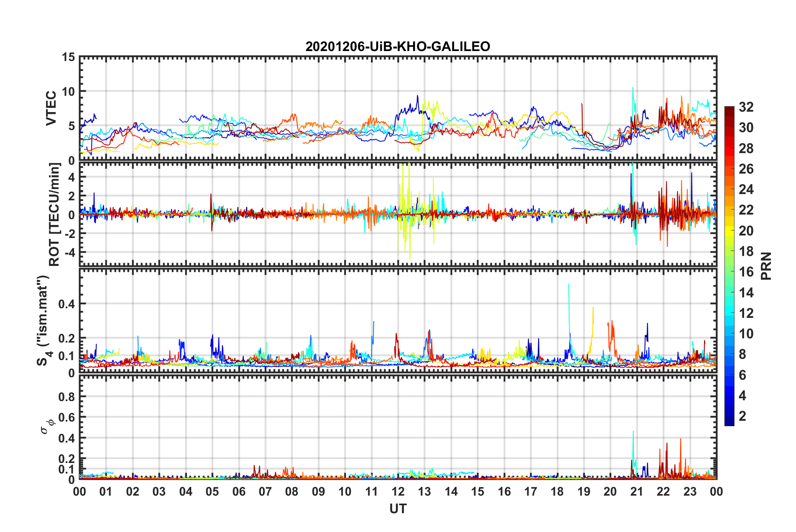Click VTEC tick label 15

tap(68, 57)
